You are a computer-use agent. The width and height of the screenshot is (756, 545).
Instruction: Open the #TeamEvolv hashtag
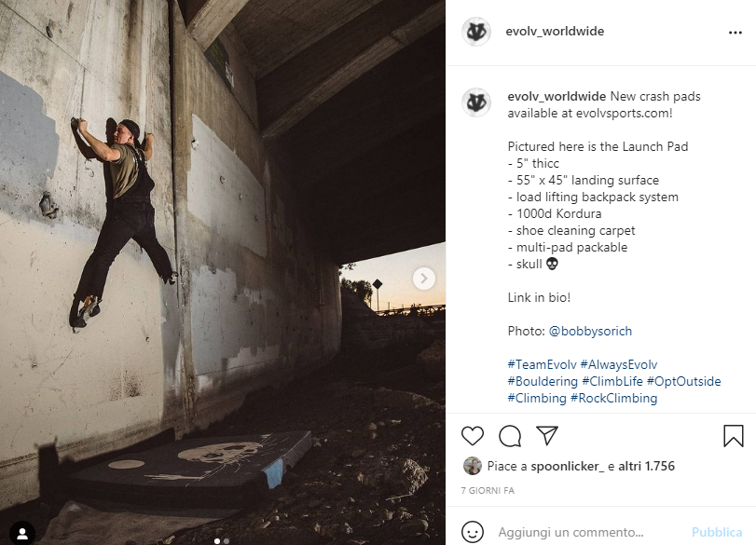542,364
